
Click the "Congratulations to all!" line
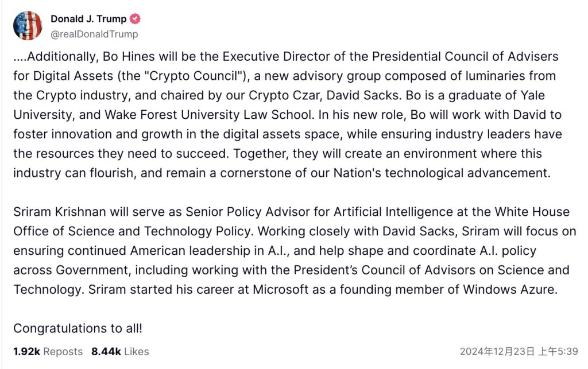click(x=78, y=328)
